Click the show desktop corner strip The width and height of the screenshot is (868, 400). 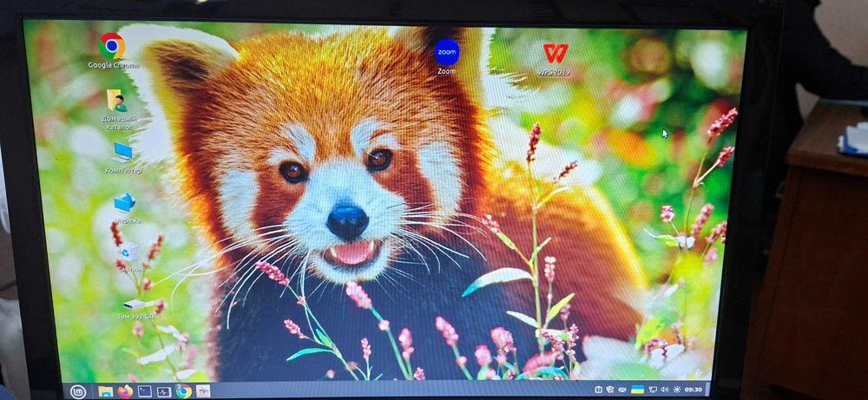point(708,390)
